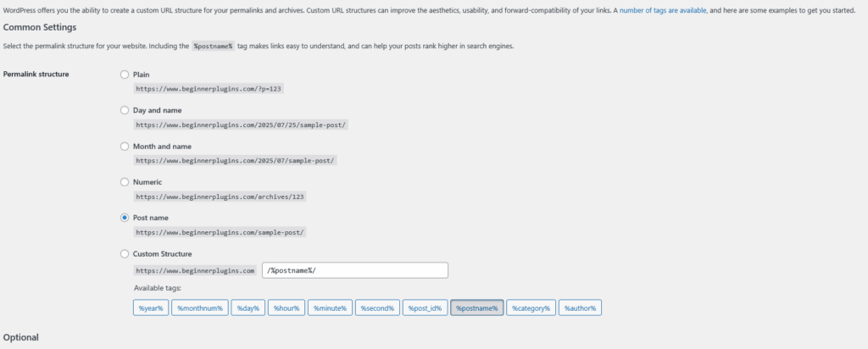Screen dimensions: 868x349
Task: Pick the Numeric permalink option
Action: 125,181
